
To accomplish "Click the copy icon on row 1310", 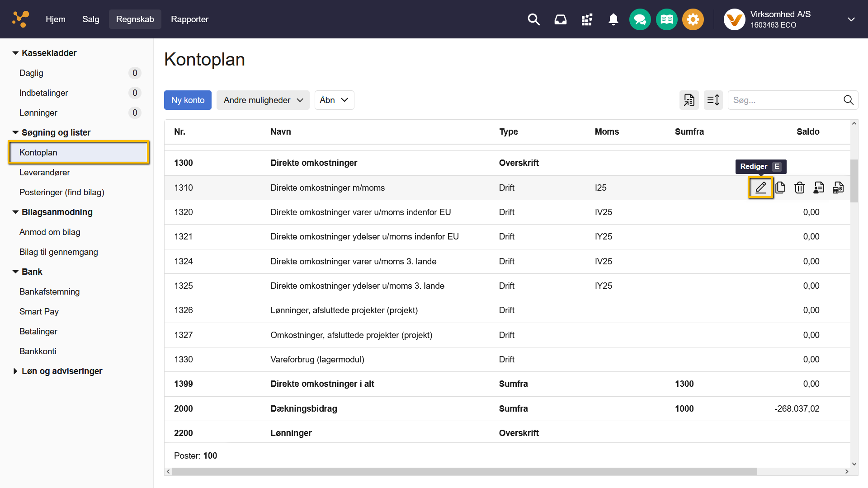I will click(780, 188).
